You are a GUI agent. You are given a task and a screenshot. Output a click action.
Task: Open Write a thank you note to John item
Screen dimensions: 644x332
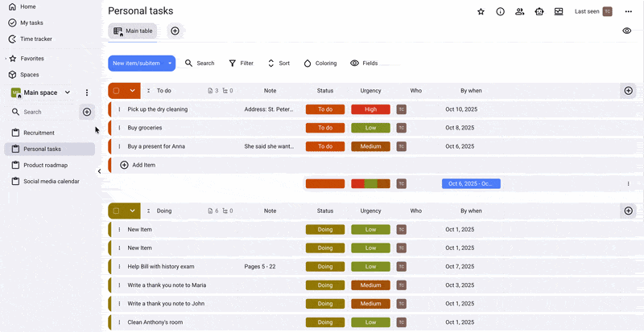tap(166, 304)
